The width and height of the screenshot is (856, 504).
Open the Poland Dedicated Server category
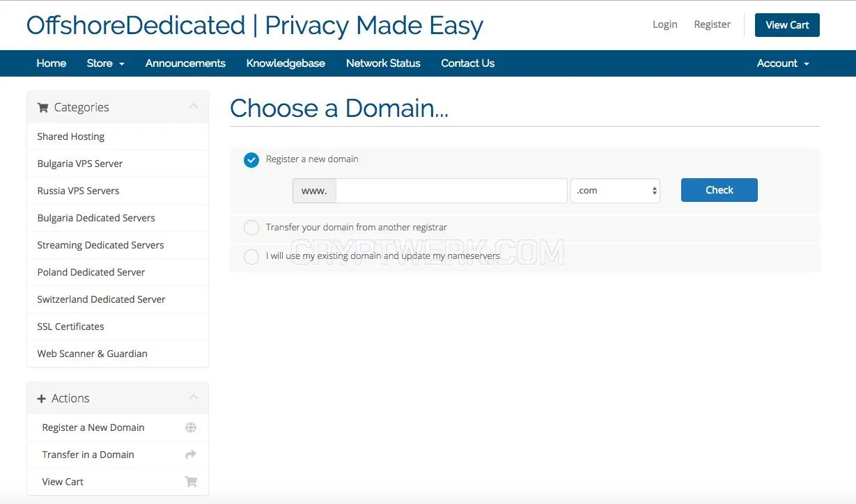(x=118, y=272)
